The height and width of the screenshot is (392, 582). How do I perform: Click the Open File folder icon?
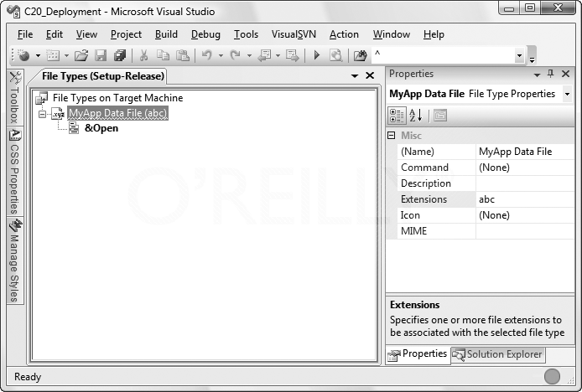[81, 55]
